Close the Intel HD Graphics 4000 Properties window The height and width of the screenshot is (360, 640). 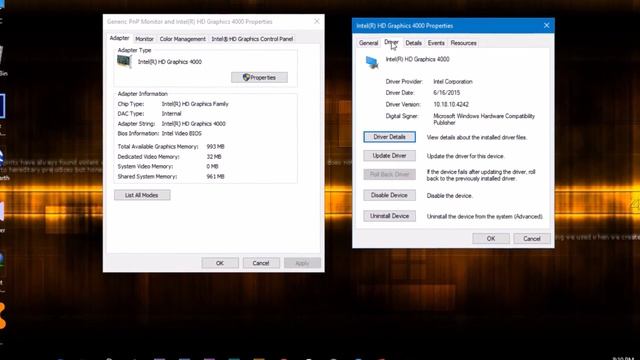coord(547,25)
